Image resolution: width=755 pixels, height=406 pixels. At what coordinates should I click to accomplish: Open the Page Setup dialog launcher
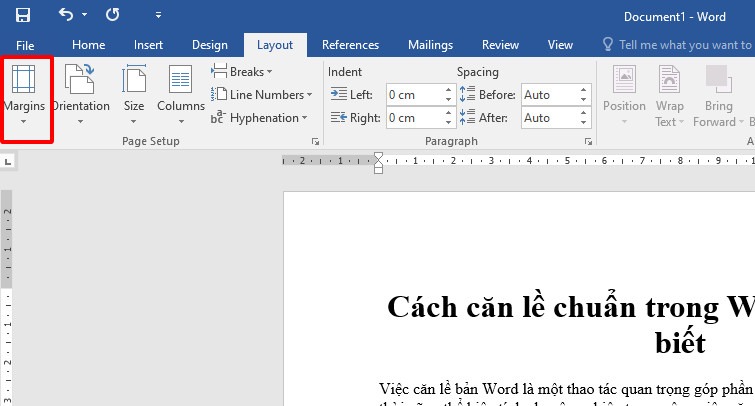(x=316, y=142)
